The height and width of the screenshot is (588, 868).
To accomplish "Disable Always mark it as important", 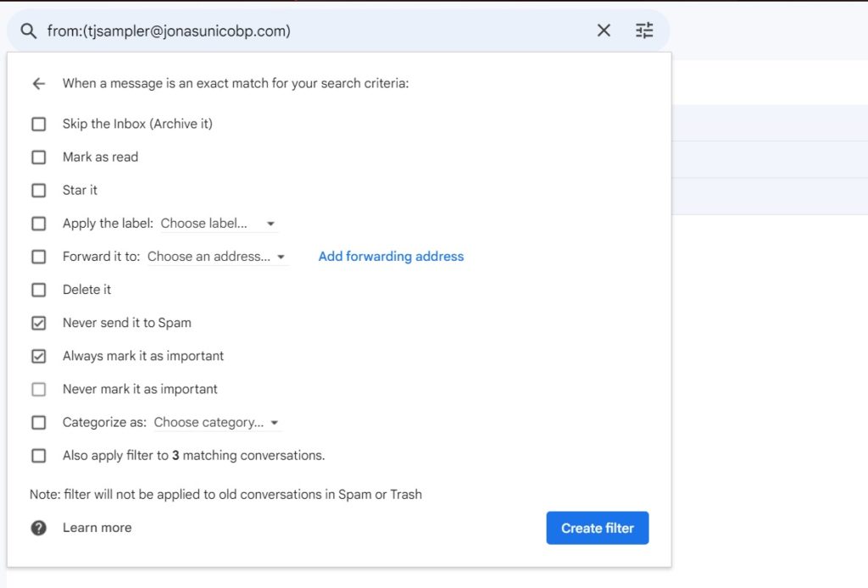I will tap(38, 357).
